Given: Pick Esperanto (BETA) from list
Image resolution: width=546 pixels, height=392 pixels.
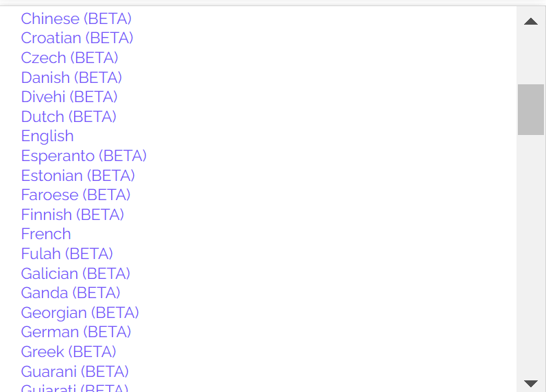Looking at the screenshot, I should (84, 156).
